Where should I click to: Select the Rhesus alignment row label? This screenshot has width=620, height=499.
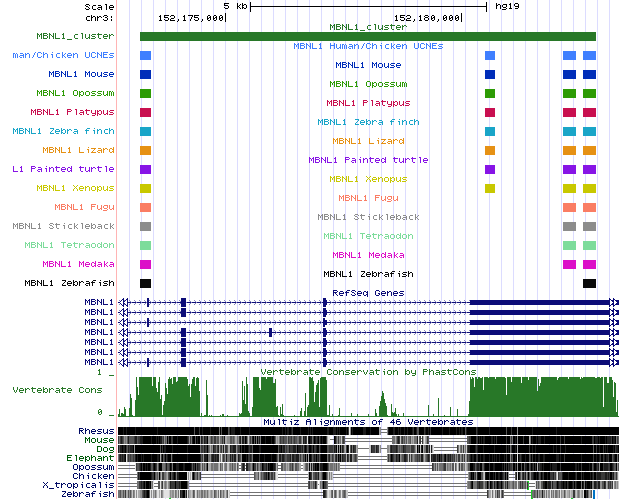pos(96,431)
